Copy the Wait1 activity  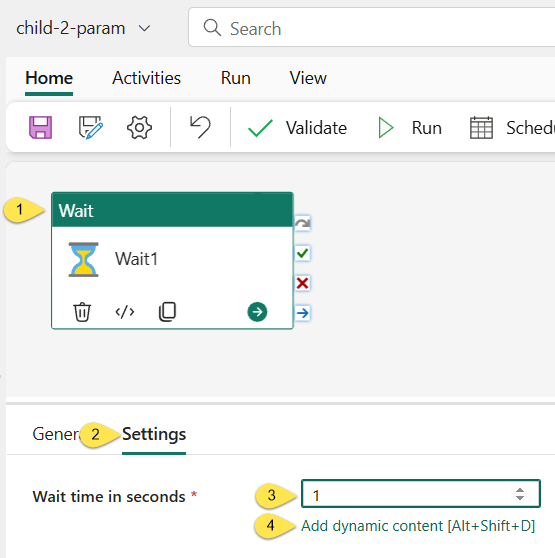tap(167, 312)
